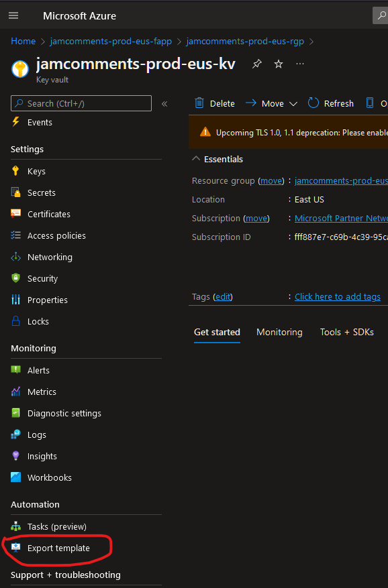
Task: Click the Tasks (preview) icon
Action: 16,526
